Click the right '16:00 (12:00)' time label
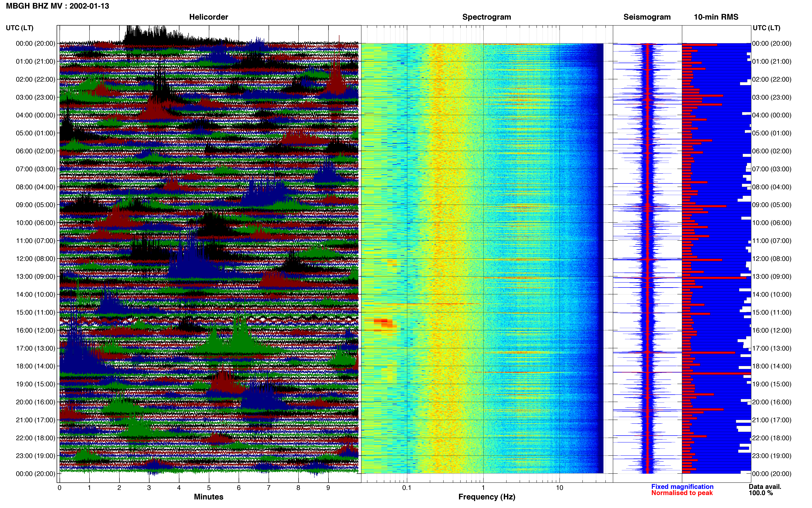 coord(772,330)
